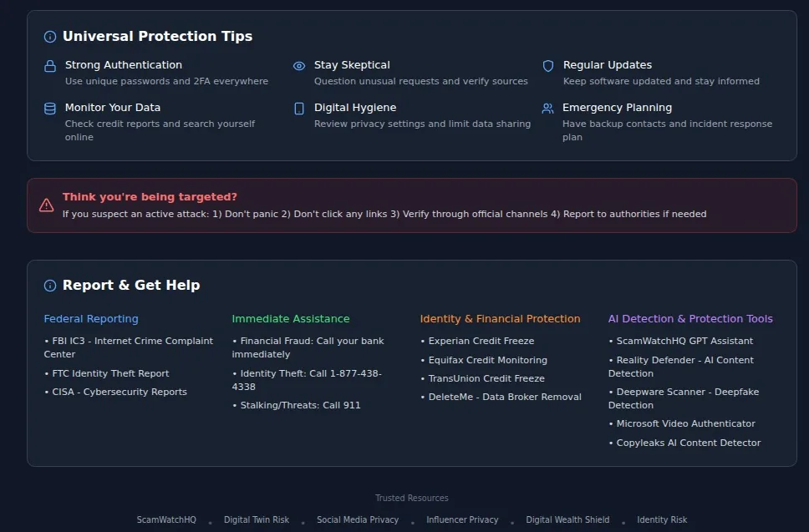Click the Digital Wealth Shield footer link
The image size is (809, 532).
567,519
